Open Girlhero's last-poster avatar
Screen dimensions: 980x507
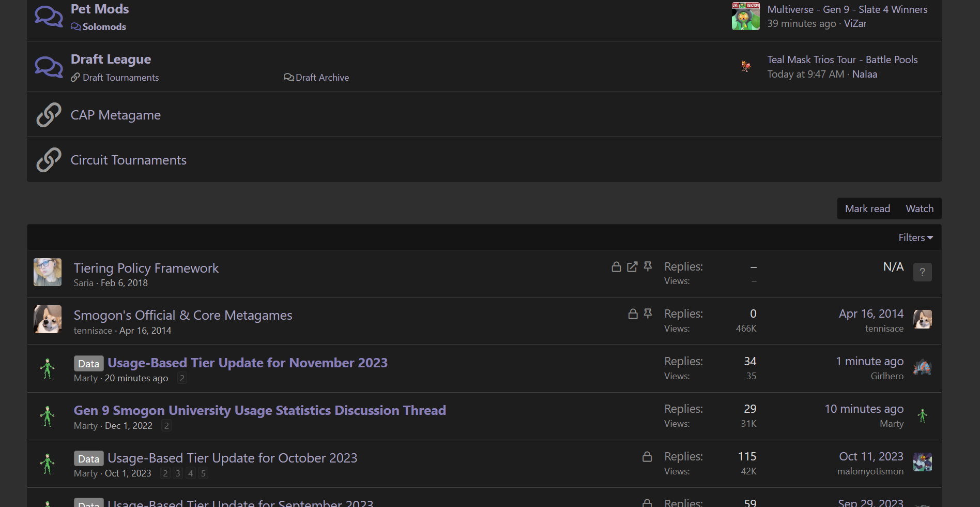tap(922, 367)
